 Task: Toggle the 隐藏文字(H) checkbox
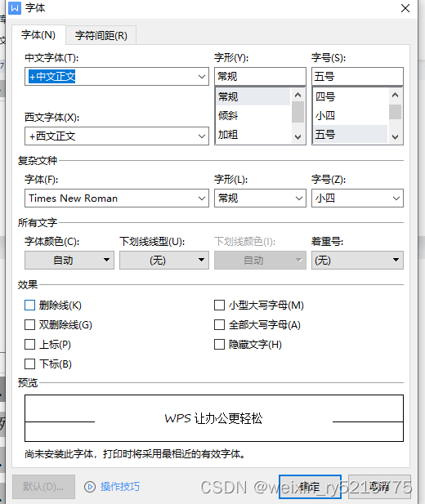219,344
